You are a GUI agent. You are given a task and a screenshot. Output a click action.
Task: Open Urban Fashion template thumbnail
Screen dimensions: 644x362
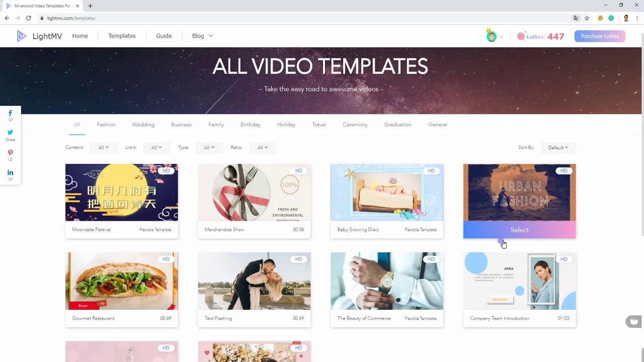[519, 193]
